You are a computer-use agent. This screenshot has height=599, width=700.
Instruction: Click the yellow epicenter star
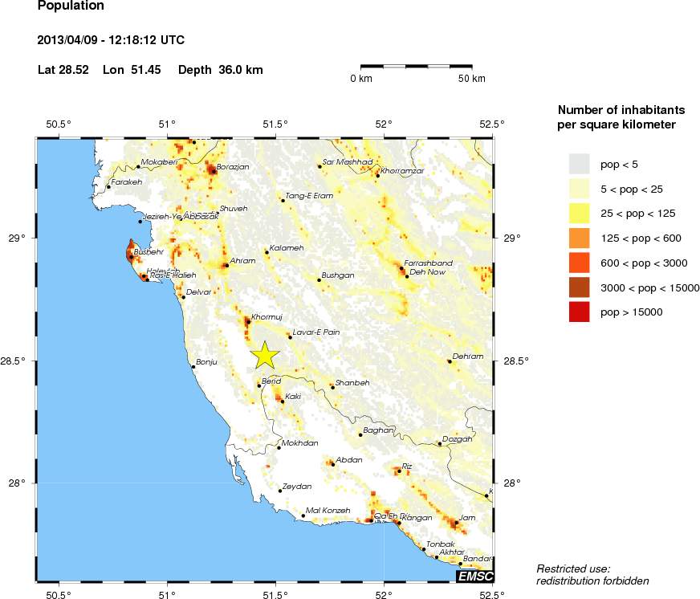(x=265, y=355)
